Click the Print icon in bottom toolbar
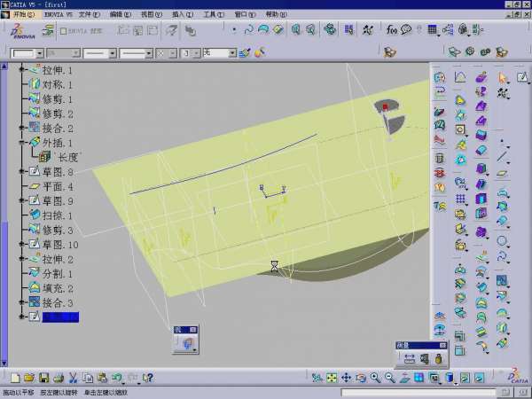 click(58, 379)
